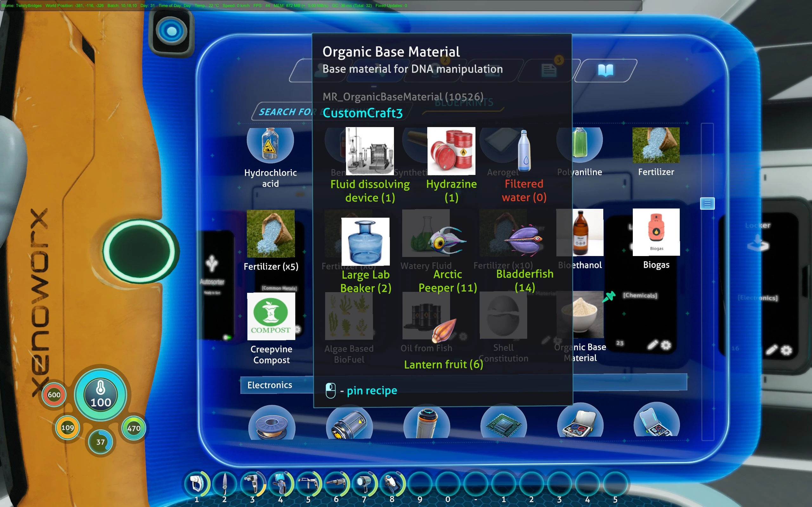Click the blueprint list scrollbar handle
The image size is (812, 507).
coord(707,203)
